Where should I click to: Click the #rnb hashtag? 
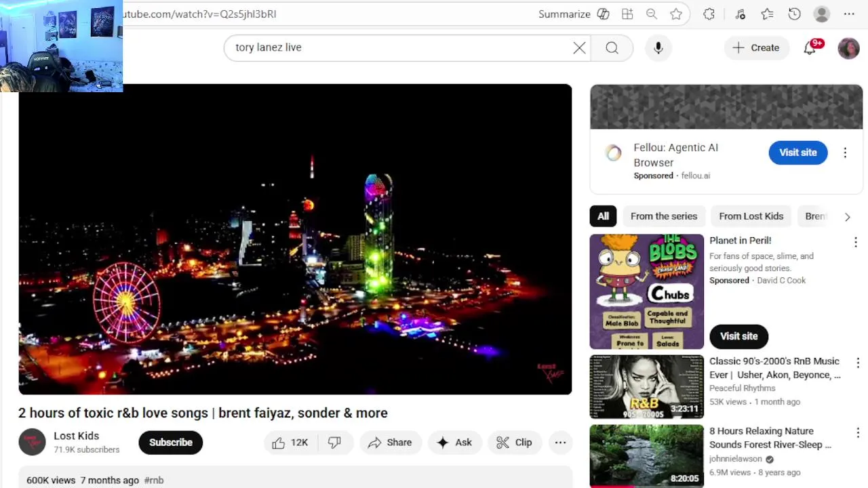pyautogui.click(x=154, y=480)
